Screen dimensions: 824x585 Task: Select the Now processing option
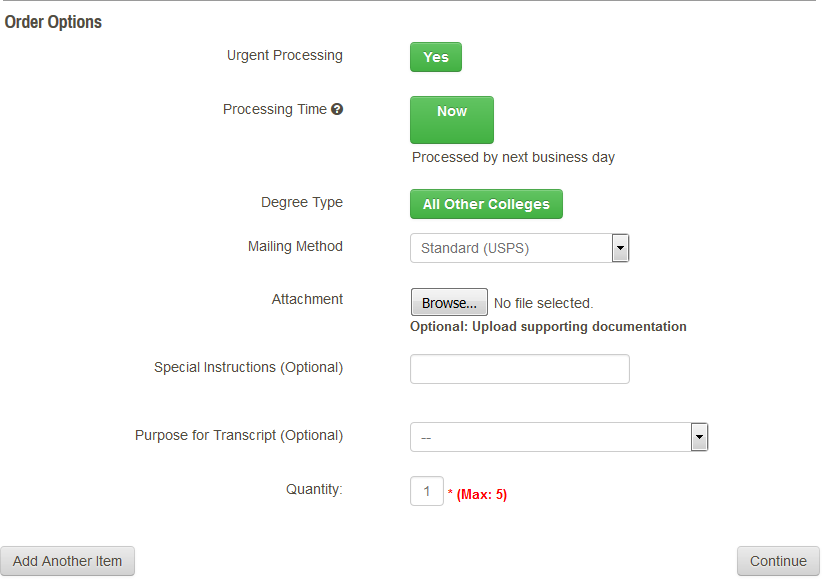(x=451, y=119)
